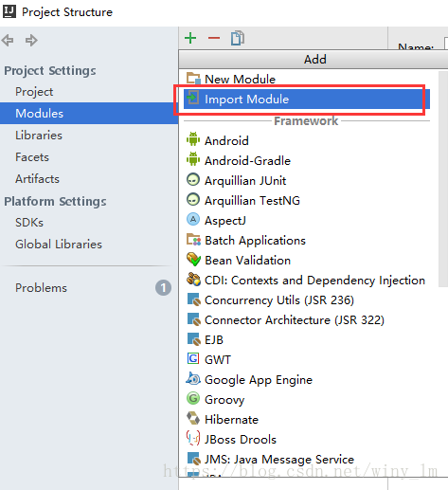Click the Import Module icon
The image size is (448, 490).
pos(193,99)
